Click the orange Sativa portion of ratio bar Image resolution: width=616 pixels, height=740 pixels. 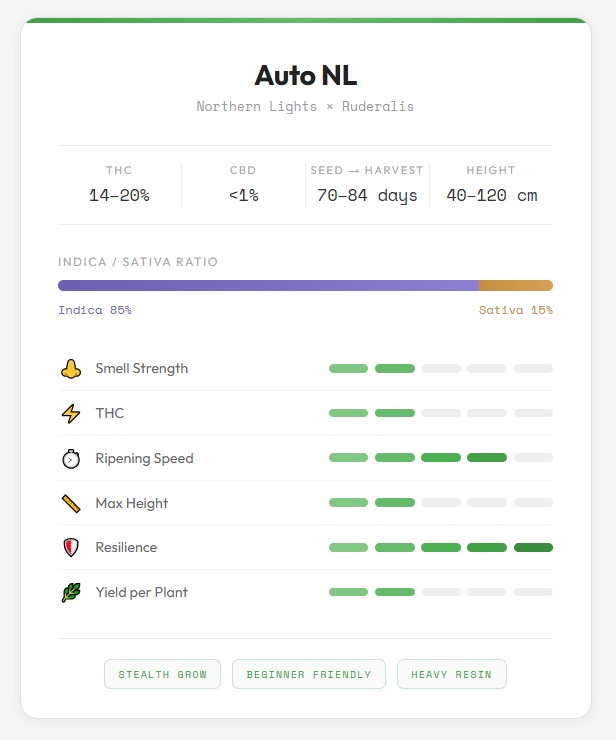[515, 286]
